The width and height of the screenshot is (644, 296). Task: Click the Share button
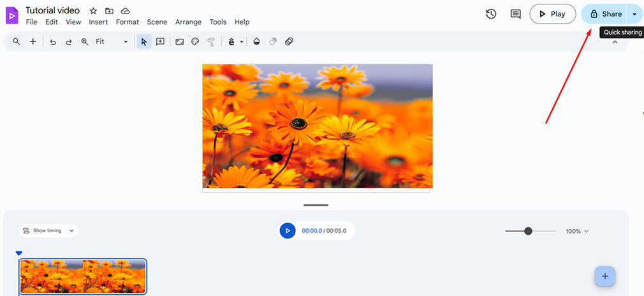point(605,14)
